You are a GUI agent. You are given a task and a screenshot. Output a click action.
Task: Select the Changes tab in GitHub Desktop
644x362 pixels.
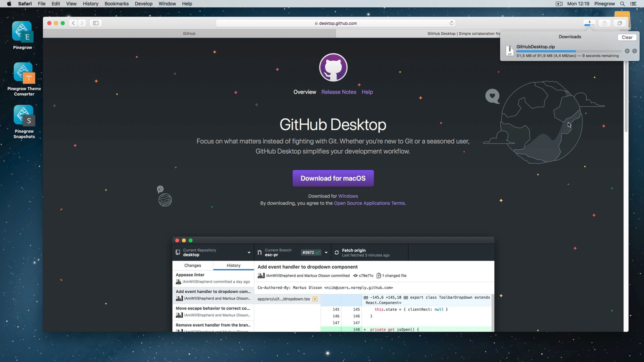pos(192,265)
